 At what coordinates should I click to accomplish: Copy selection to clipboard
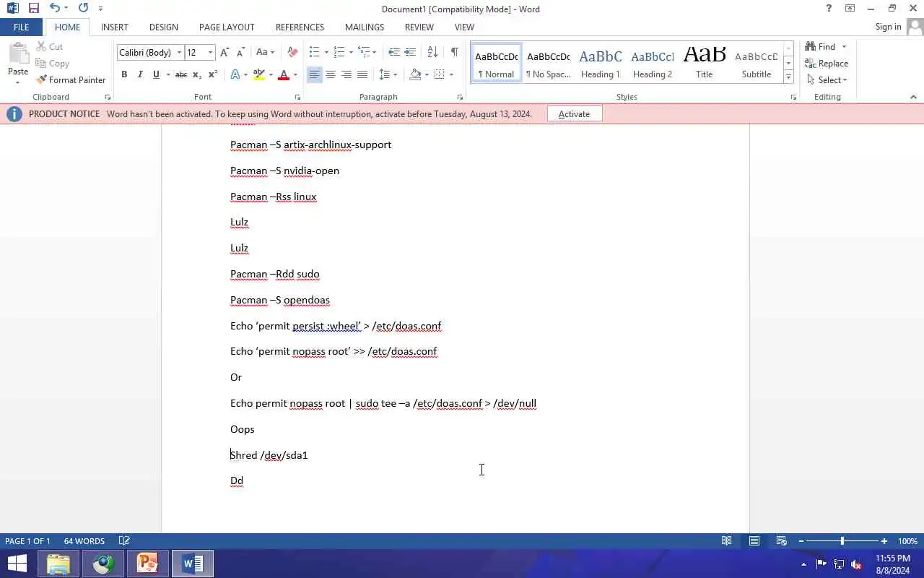point(52,64)
